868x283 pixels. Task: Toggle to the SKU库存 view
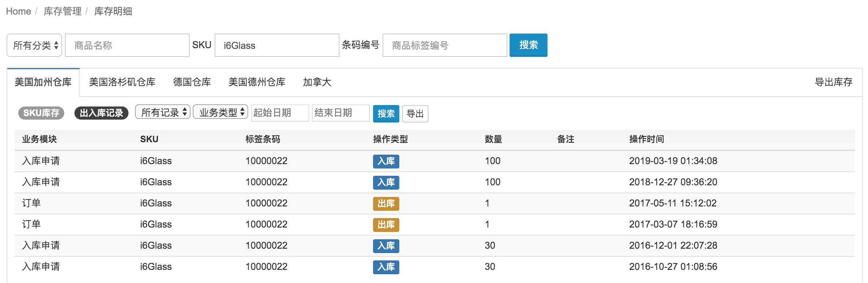pyautogui.click(x=41, y=113)
